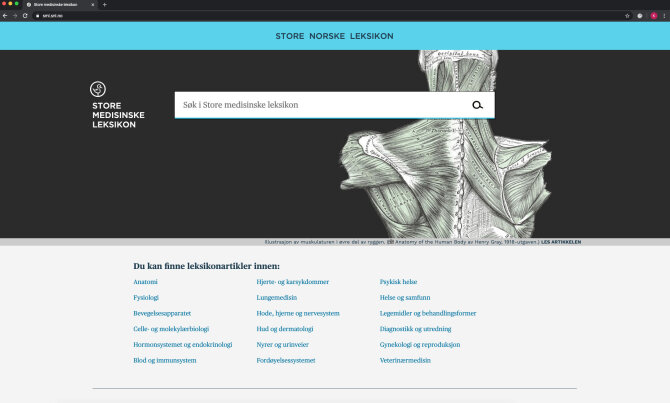Reload the page with the refresh icon
This screenshot has height=403, width=670.
click(x=25, y=16)
